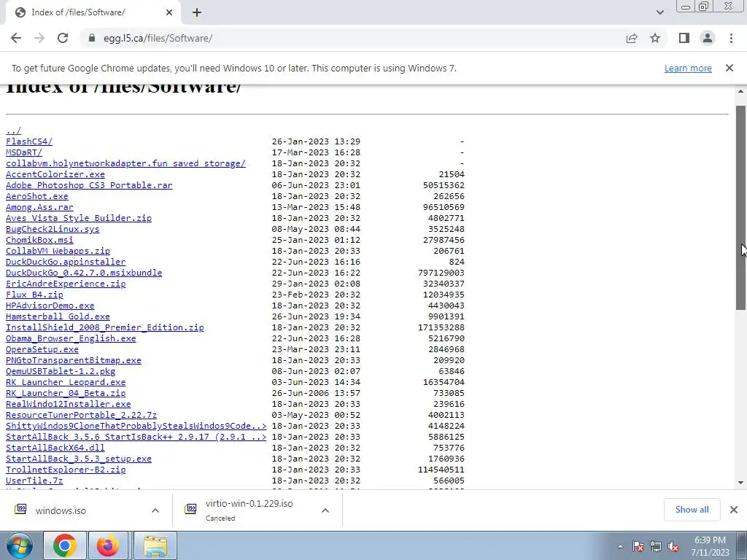Download OperaSetup.exe

pos(42,349)
